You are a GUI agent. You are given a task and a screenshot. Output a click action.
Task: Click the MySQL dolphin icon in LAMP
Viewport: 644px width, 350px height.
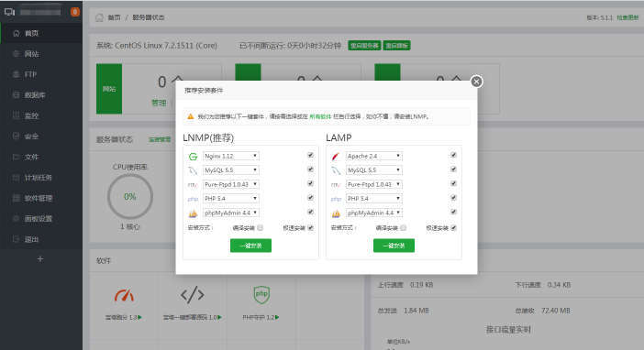[x=336, y=170]
